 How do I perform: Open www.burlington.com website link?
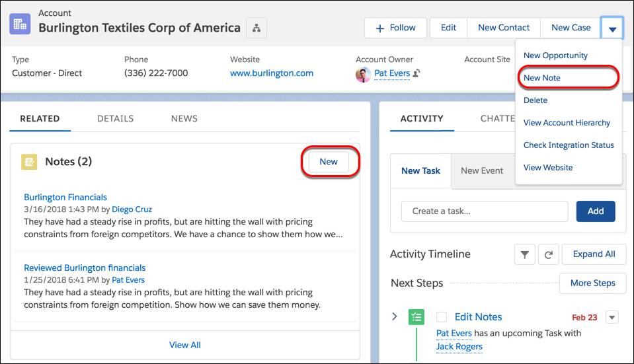coord(272,73)
